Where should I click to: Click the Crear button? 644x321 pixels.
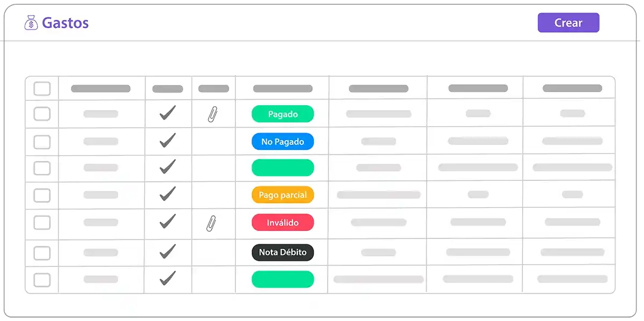point(568,23)
